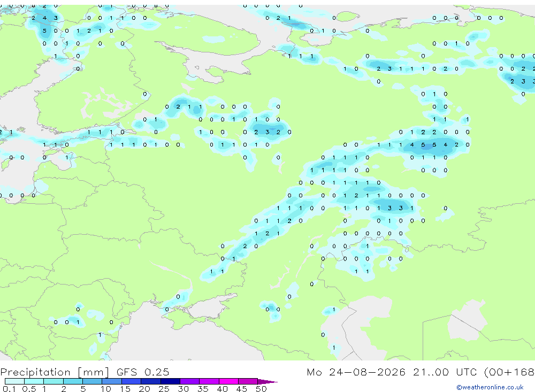
Task: Click the '40' legend scale label
Action: pyautogui.click(x=222, y=389)
